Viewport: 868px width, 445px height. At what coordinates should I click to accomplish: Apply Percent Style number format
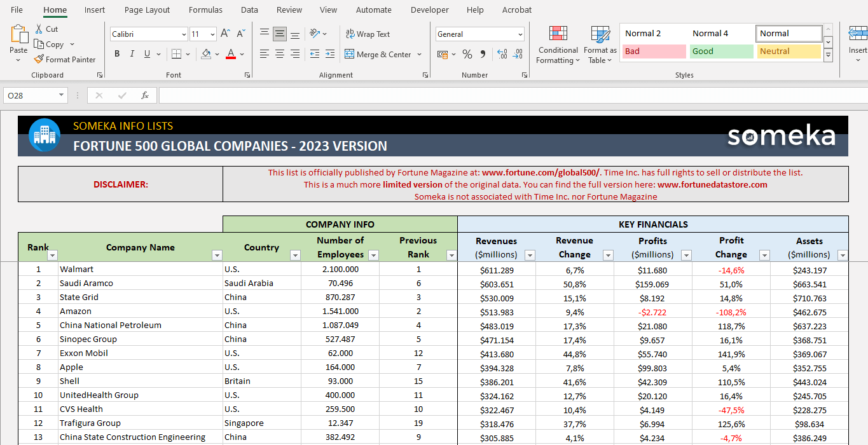(x=467, y=55)
